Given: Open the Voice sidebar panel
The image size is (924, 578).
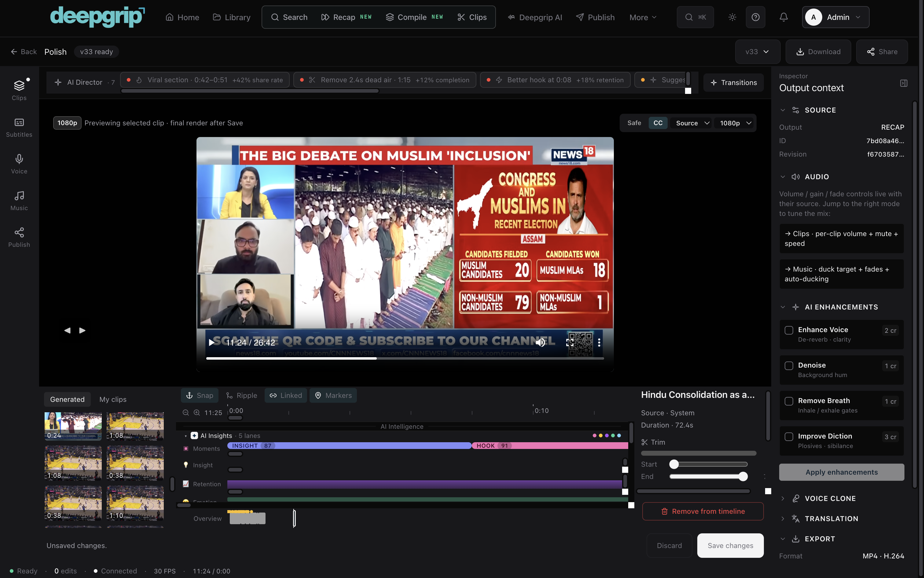Looking at the screenshot, I should click(x=19, y=164).
